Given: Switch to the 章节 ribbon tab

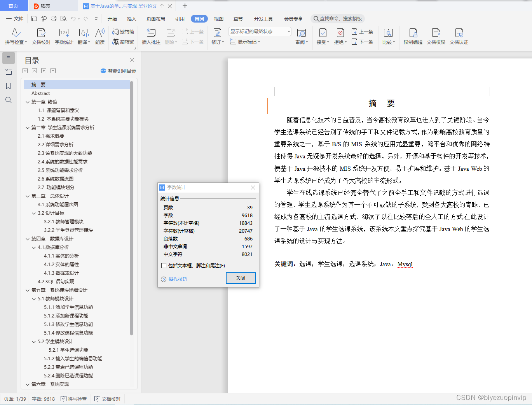Looking at the screenshot, I should coord(238,18).
